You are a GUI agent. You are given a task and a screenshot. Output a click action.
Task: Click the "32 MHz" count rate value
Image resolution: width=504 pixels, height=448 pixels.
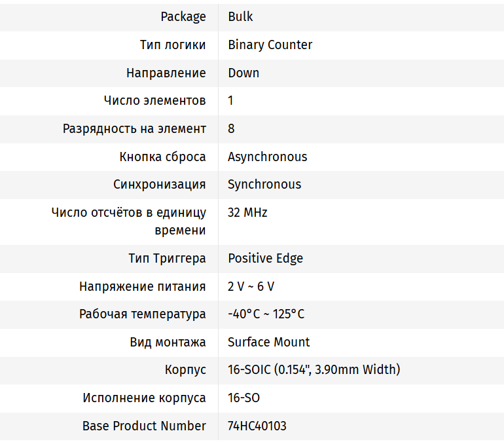coord(247,212)
